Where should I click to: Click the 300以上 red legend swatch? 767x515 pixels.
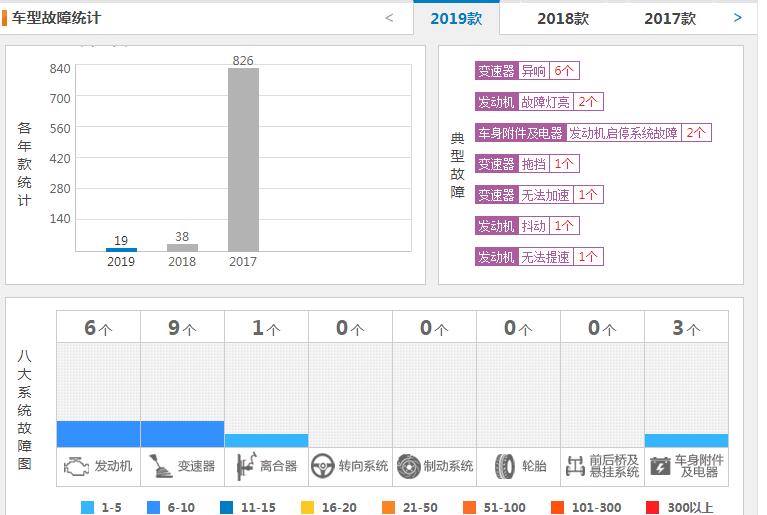tap(653, 508)
